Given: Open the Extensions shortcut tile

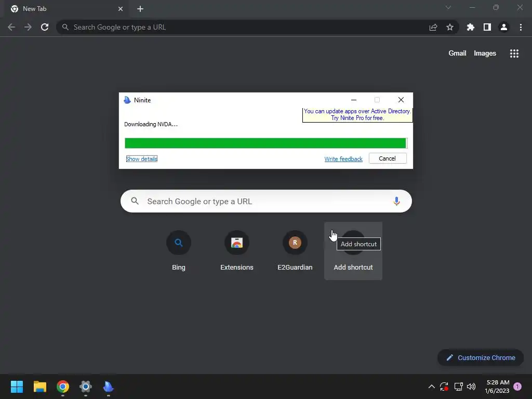Looking at the screenshot, I should (237, 250).
